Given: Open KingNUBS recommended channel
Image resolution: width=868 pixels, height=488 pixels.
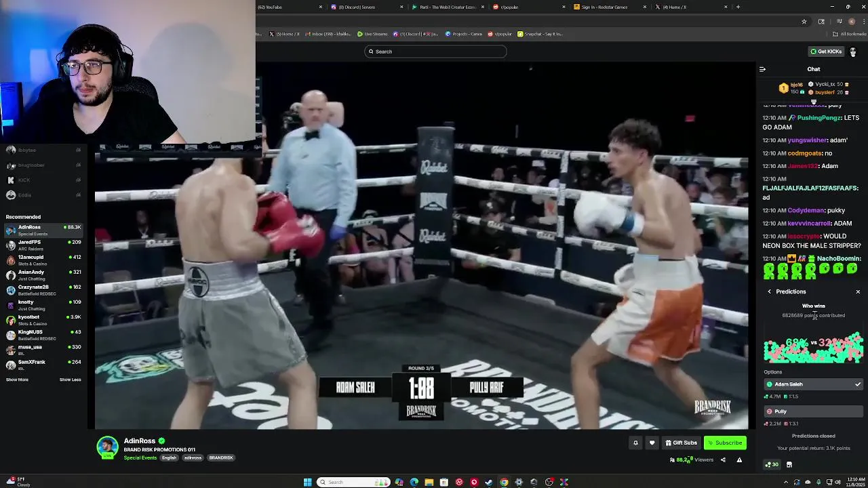Looking at the screenshot, I should (x=43, y=335).
